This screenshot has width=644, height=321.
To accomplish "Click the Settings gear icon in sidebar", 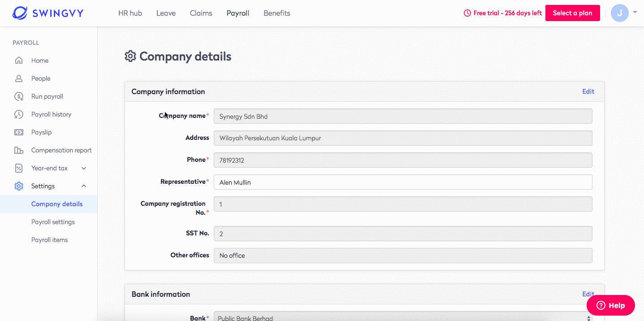I will [x=19, y=186].
